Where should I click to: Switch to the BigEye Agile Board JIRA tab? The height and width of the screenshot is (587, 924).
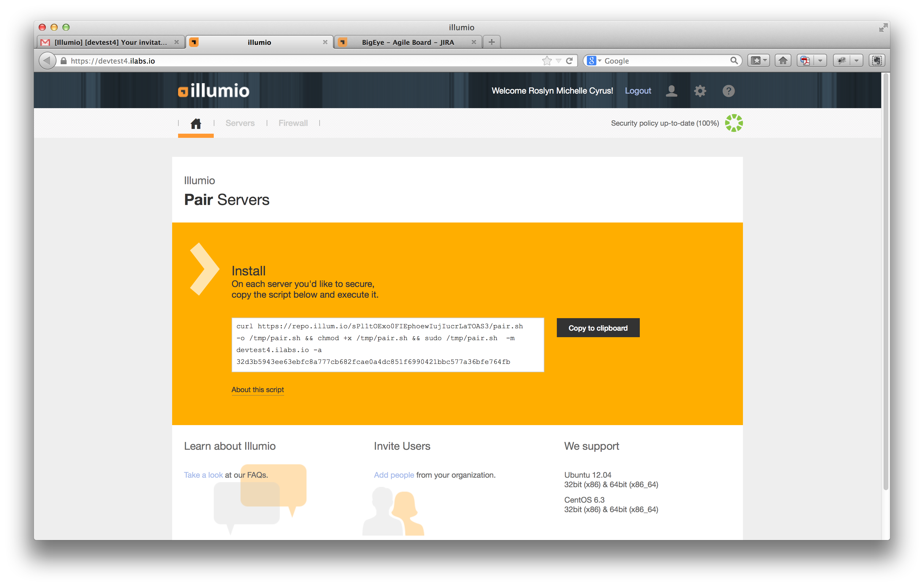point(408,42)
